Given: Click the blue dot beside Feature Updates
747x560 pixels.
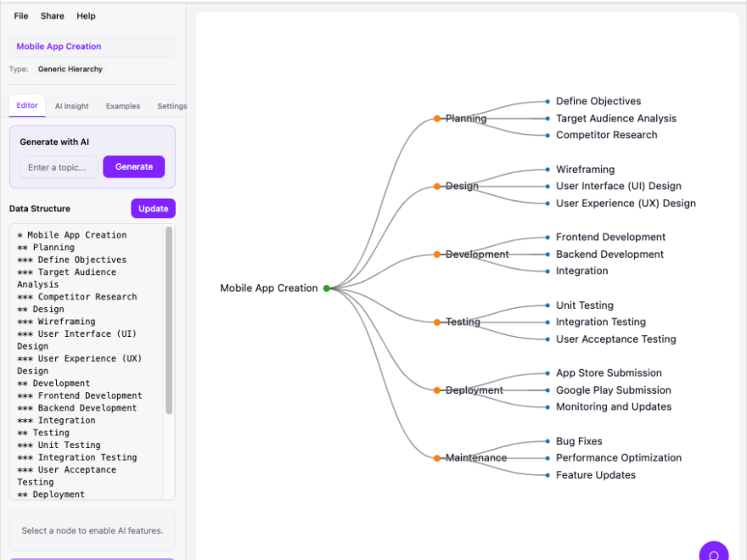Looking at the screenshot, I should coord(547,475).
